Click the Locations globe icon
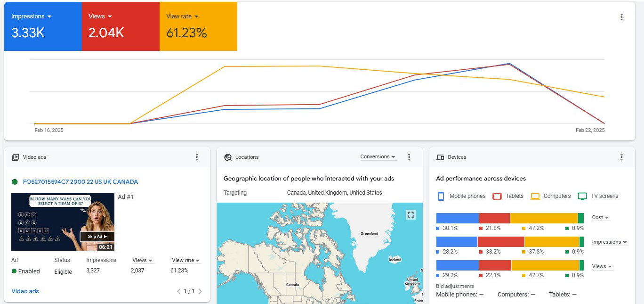 228,157
